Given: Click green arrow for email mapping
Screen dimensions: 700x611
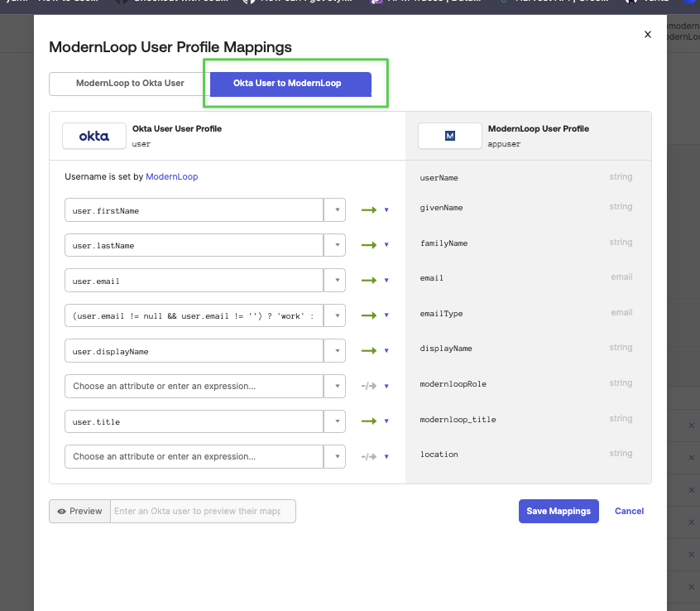Looking at the screenshot, I should pyautogui.click(x=369, y=281).
